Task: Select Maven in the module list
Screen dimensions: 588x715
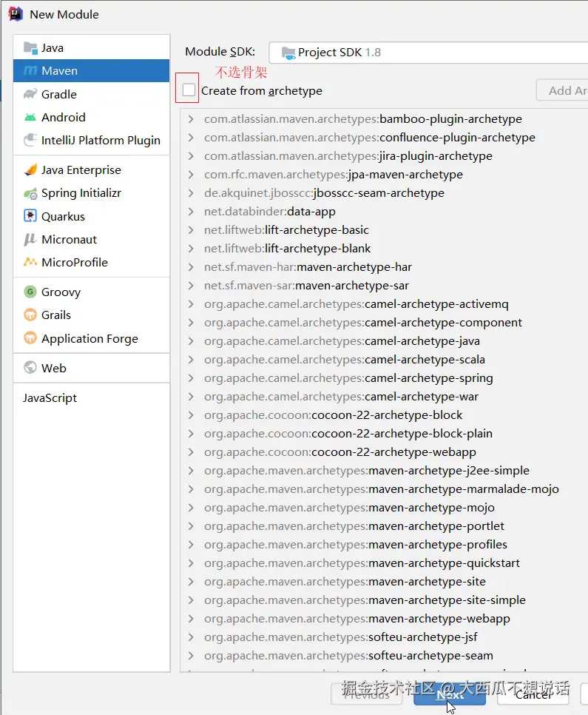Action: pyautogui.click(x=59, y=71)
